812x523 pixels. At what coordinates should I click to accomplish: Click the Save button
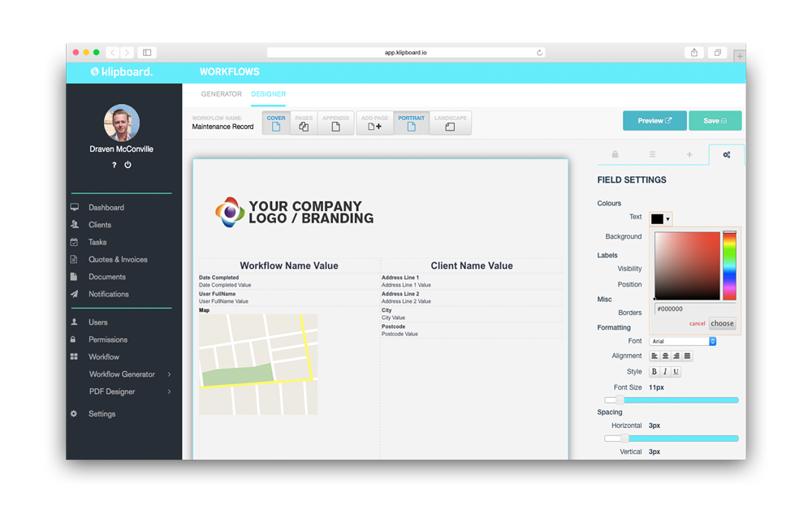point(715,119)
